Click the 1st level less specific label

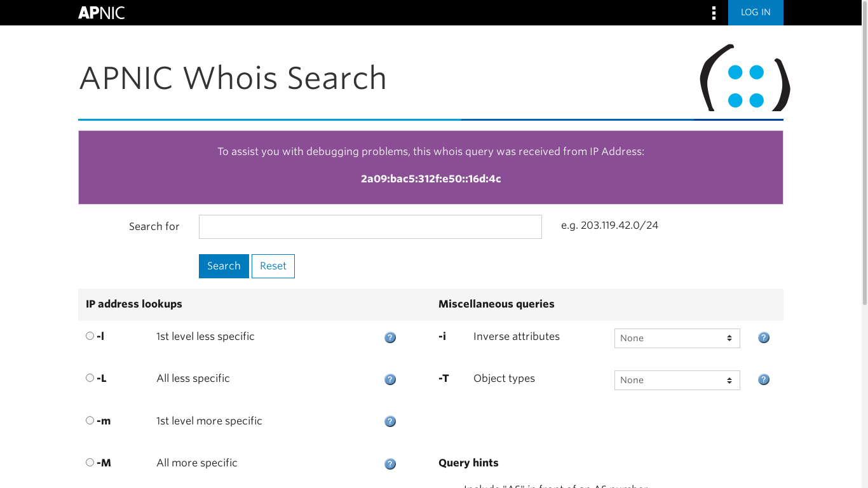[205, 337]
